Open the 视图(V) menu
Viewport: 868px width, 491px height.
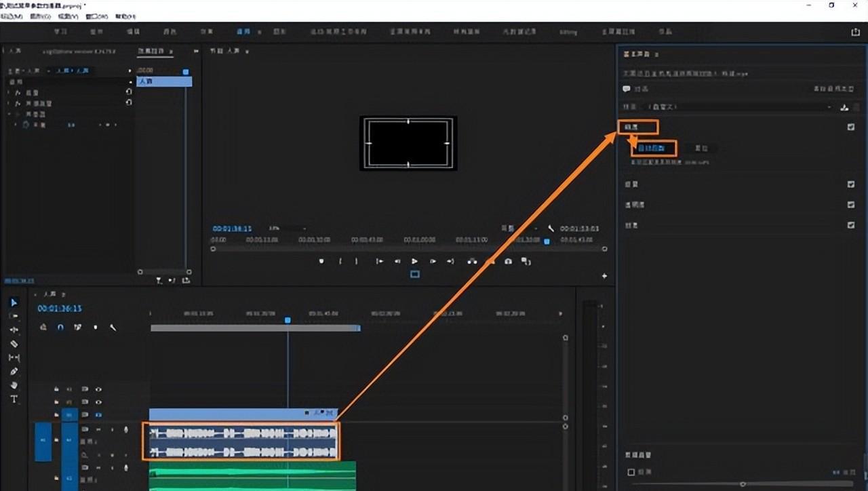[68, 16]
